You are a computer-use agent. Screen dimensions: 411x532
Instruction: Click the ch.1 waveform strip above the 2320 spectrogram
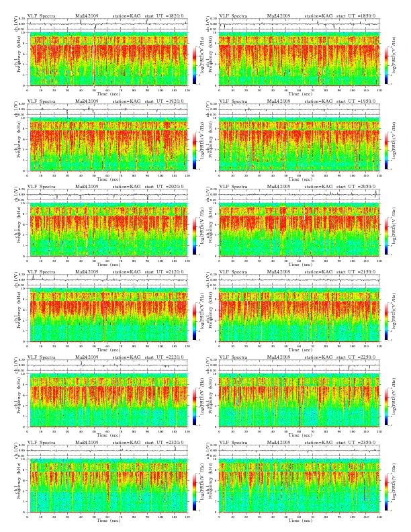click(x=107, y=451)
